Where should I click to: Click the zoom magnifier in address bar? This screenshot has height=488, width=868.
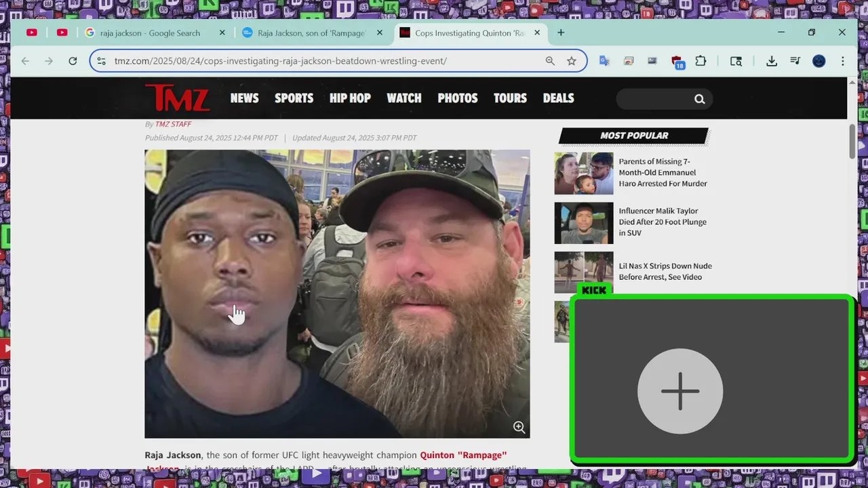tap(551, 61)
